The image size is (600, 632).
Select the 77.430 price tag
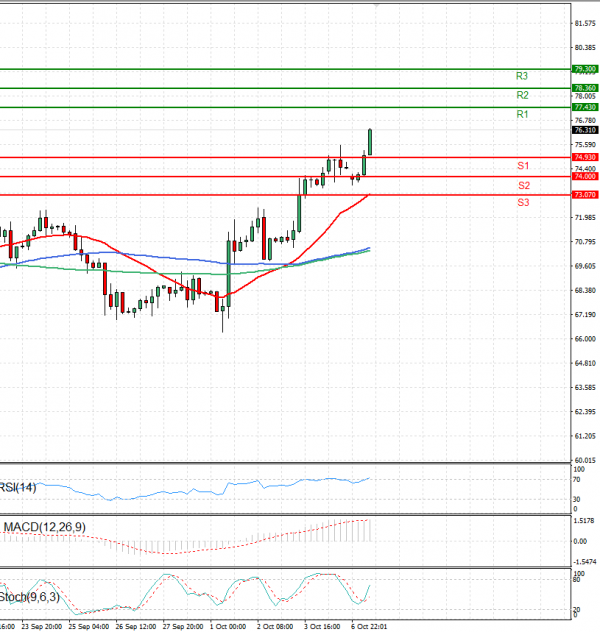click(x=585, y=107)
